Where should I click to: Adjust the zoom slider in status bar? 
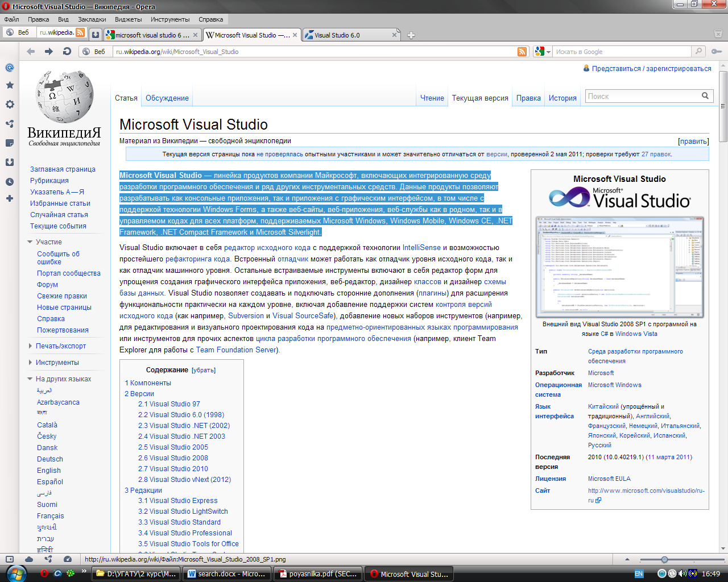(x=664, y=560)
